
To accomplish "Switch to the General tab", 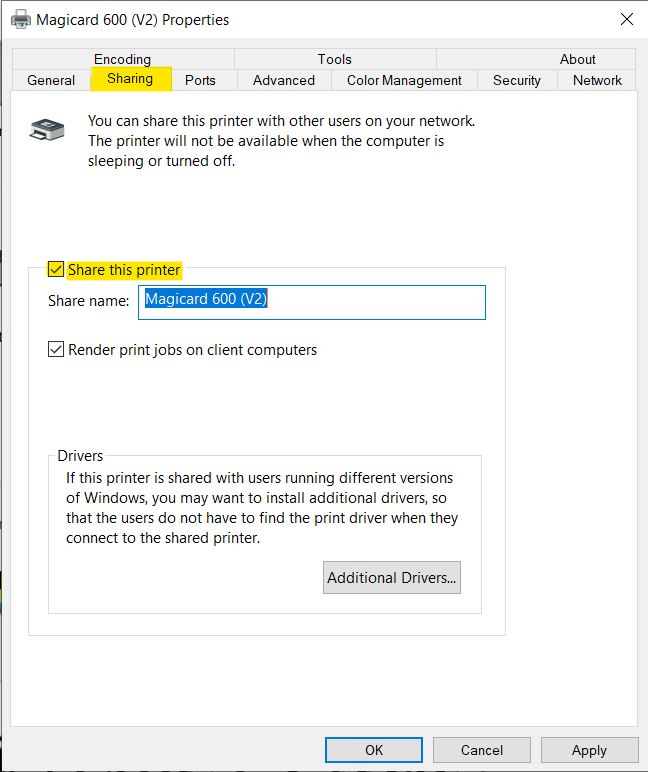I will [51, 80].
